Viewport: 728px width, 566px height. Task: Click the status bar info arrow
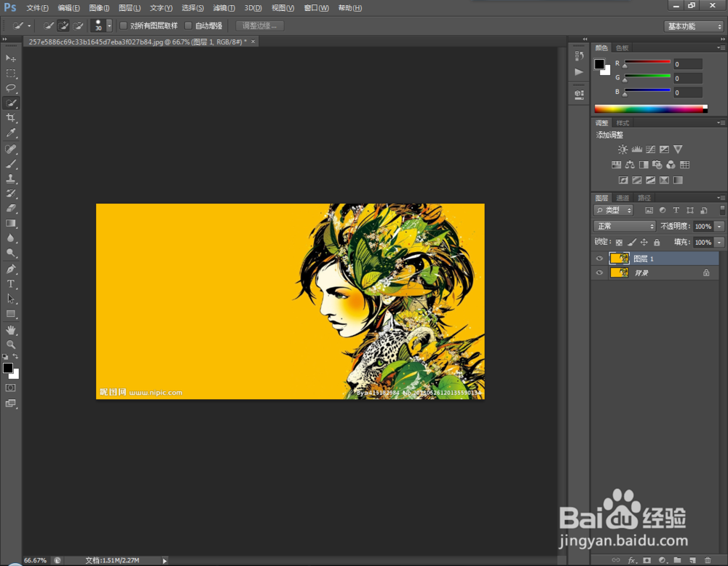pyautogui.click(x=165, y=561)
